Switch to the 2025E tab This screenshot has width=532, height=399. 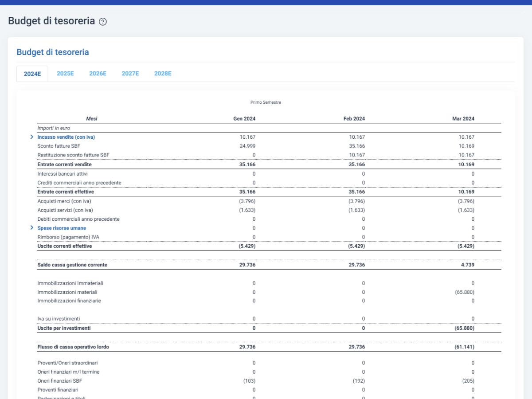(x=65, y=74)
